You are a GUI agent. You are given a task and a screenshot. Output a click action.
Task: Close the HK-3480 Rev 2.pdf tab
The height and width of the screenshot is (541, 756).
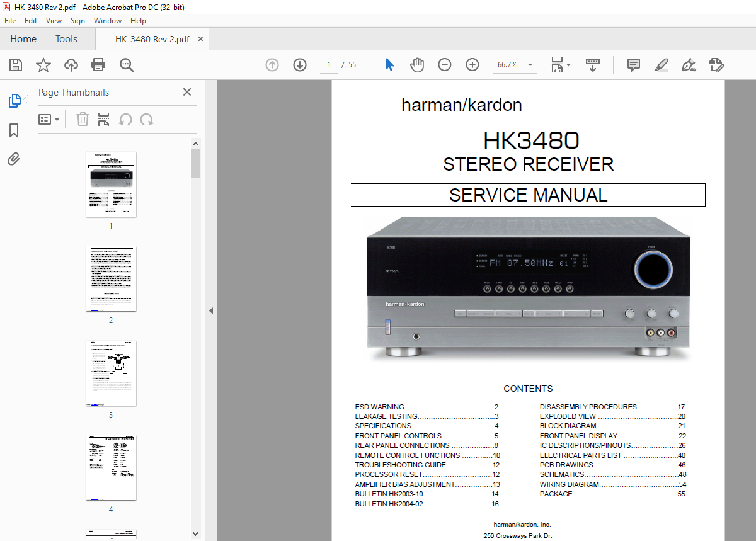[200, 39]
